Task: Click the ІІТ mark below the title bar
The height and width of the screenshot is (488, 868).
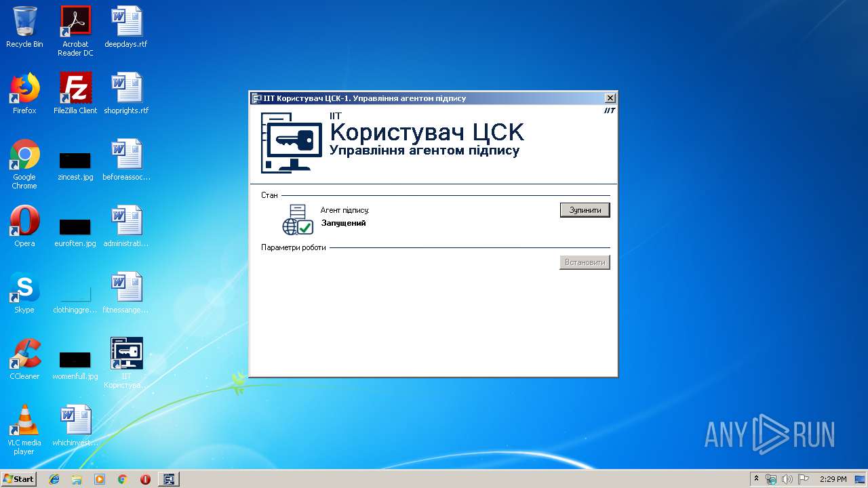Action: pos(610,110)
